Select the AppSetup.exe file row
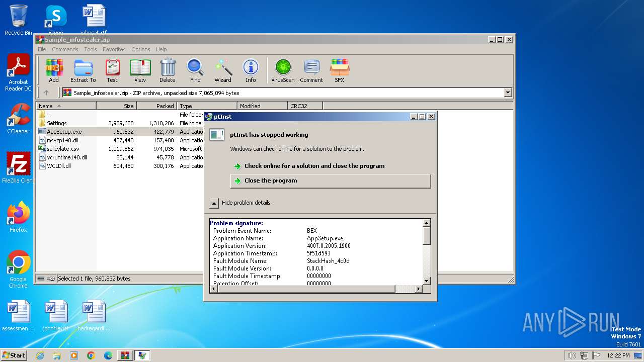Image resolution: width=644 pixels, height=362 pixels. click(x=121, y=132)
